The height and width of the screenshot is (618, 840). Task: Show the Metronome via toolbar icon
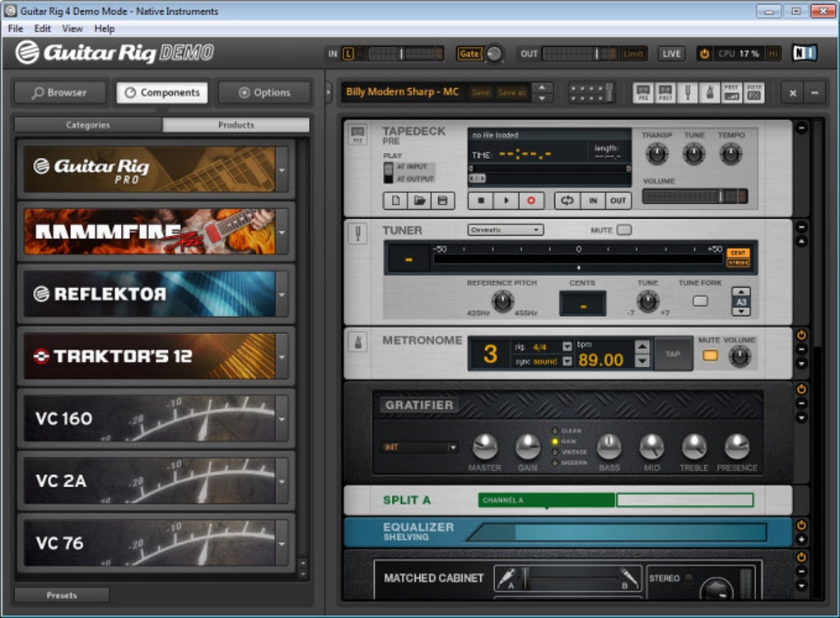point(709,93)
